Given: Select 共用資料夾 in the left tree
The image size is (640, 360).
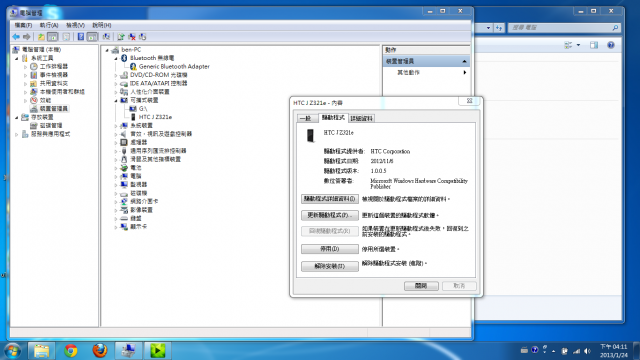Looking at the screenshot, I should tap(53, 83).
